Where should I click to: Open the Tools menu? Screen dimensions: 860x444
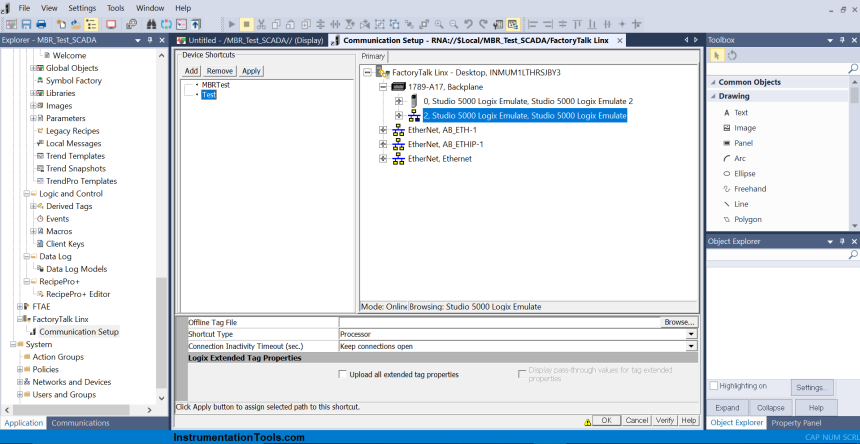point(116,8)
